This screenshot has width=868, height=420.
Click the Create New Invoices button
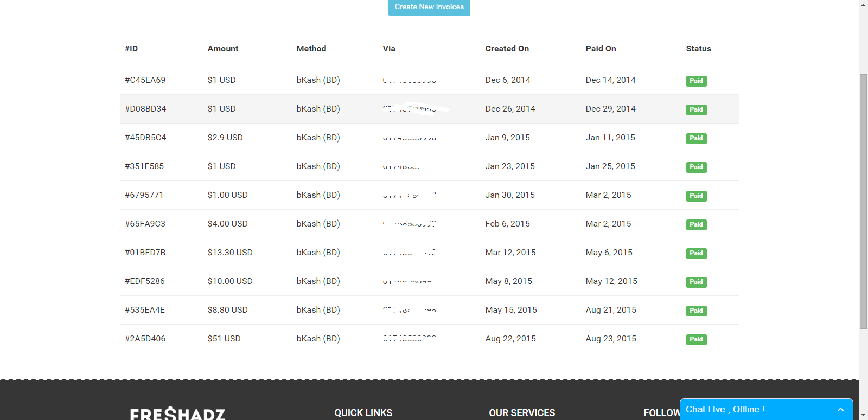[x=429, y=7]
